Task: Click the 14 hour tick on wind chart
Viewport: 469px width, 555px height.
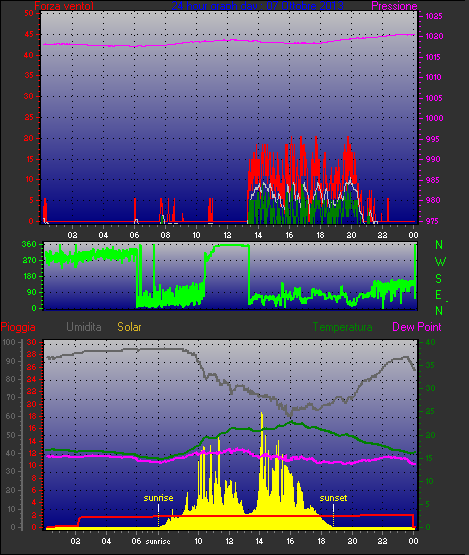Action: pos(258,235)
